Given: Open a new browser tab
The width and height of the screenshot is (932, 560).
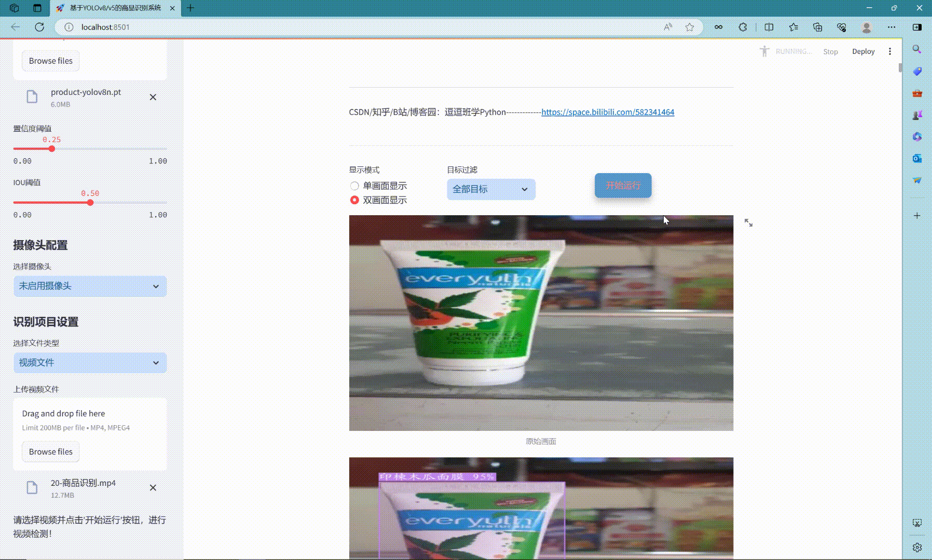Looking at the screenshot, I should [x=190, y=8].
